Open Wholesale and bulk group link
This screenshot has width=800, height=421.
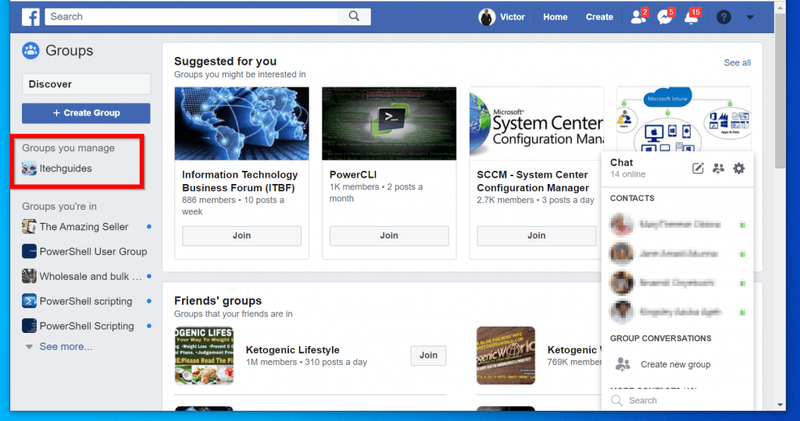[91, 276]
